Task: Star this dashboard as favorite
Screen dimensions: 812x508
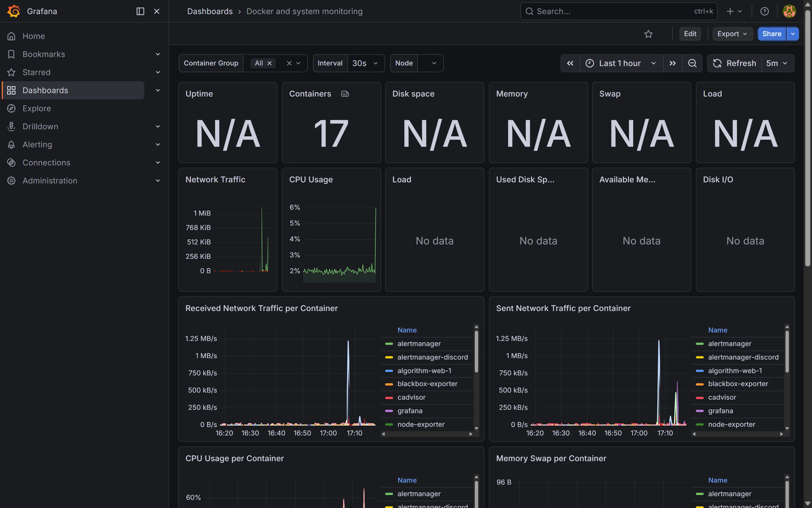Action: tap(648, 34)
